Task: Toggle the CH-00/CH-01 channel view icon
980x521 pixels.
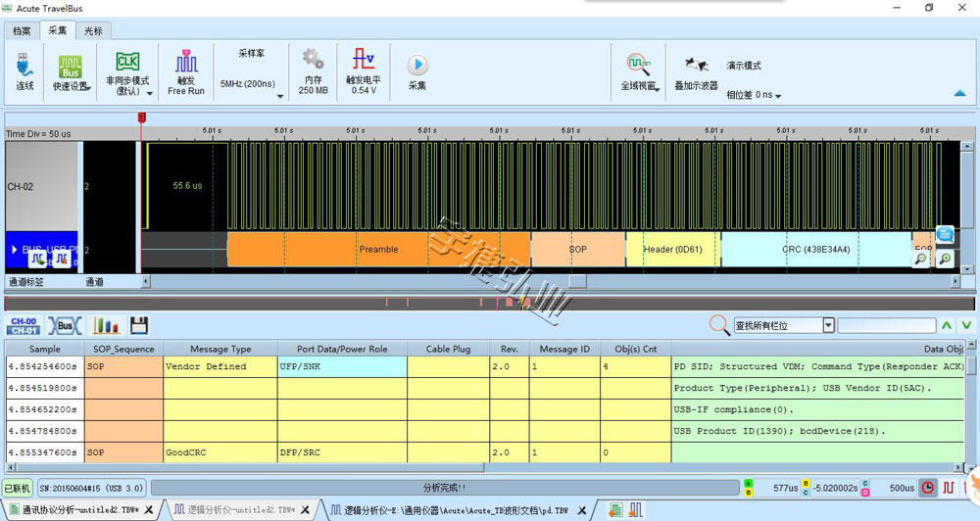Action: 24,325
